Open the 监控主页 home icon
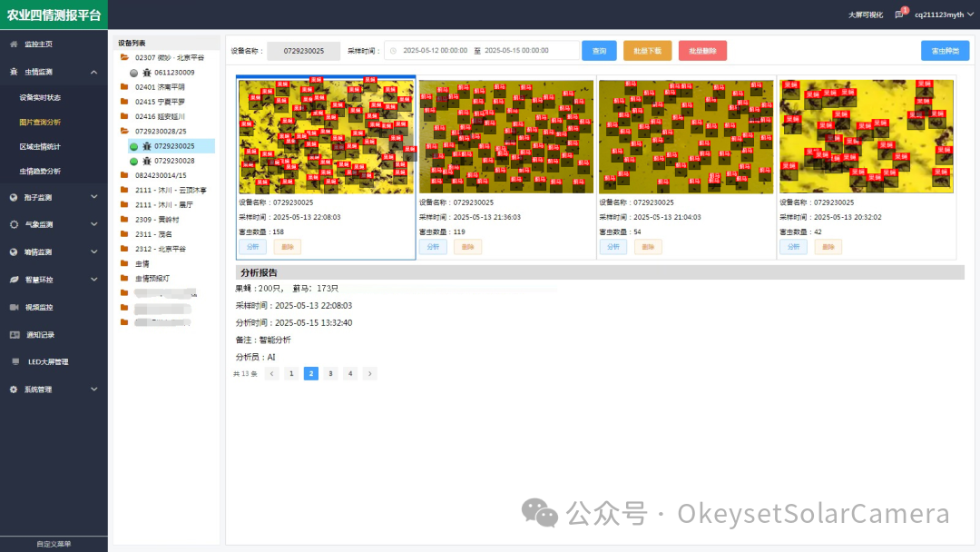The image size is (980, 552). [14, 44]
